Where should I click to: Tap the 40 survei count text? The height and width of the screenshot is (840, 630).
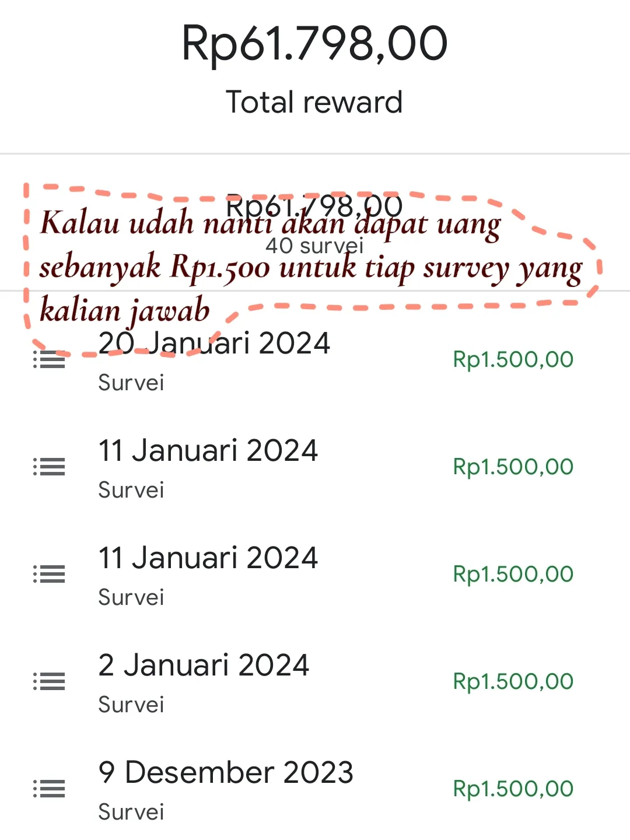click(x=315, y=246)
